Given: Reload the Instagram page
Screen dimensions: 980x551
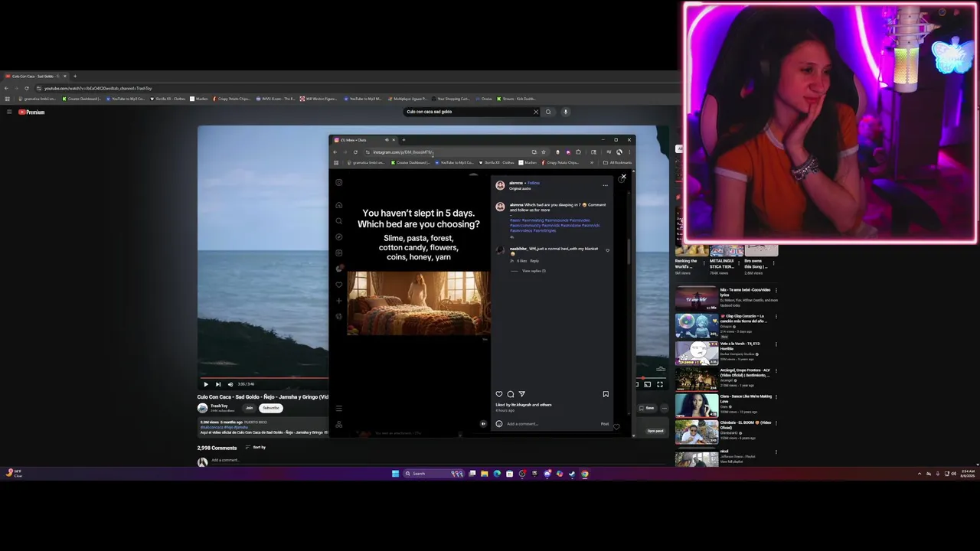Looking at the screenshot, I should tap(355, 152).
